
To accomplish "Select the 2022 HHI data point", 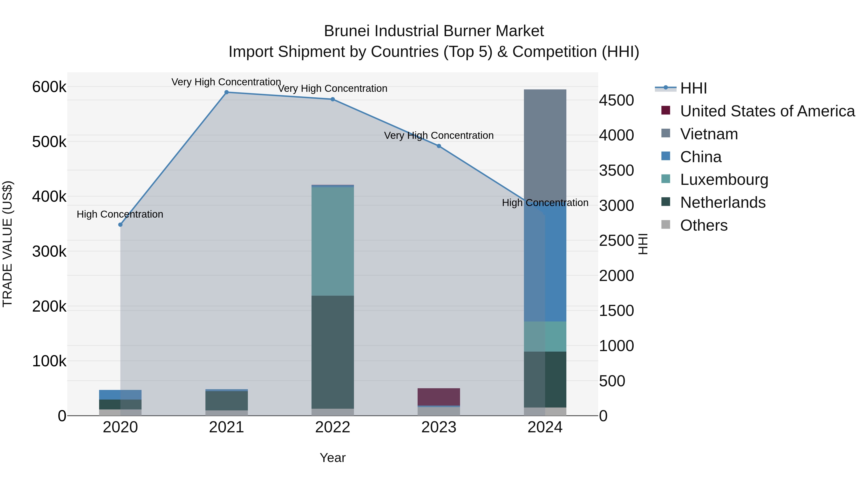I will pos(332,99).
